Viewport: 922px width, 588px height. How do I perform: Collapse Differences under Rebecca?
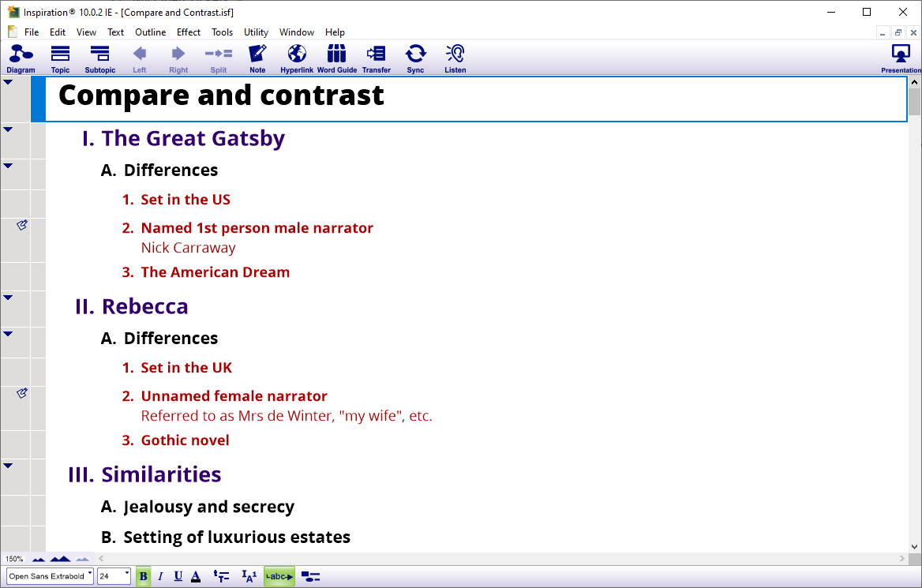point(8,333)
